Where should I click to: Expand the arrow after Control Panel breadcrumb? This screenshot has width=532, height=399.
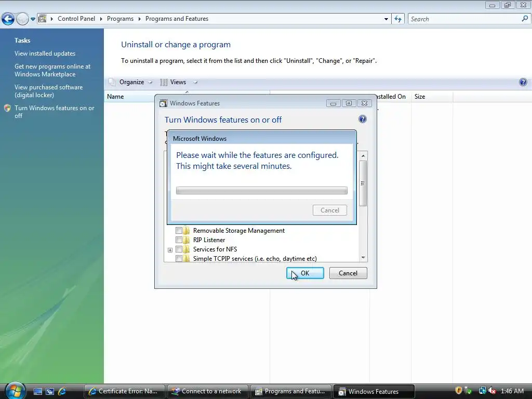(101, 19)
